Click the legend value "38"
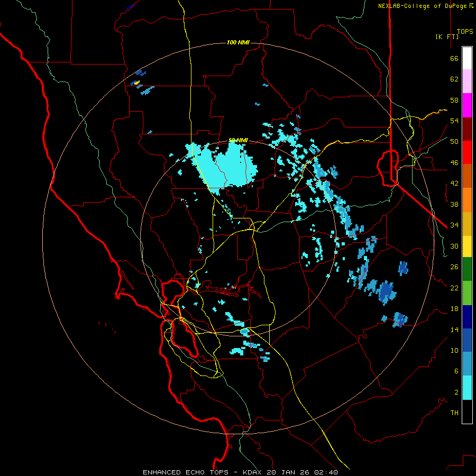The width and height of the screenshot is (476, 476). pos(454,204)
